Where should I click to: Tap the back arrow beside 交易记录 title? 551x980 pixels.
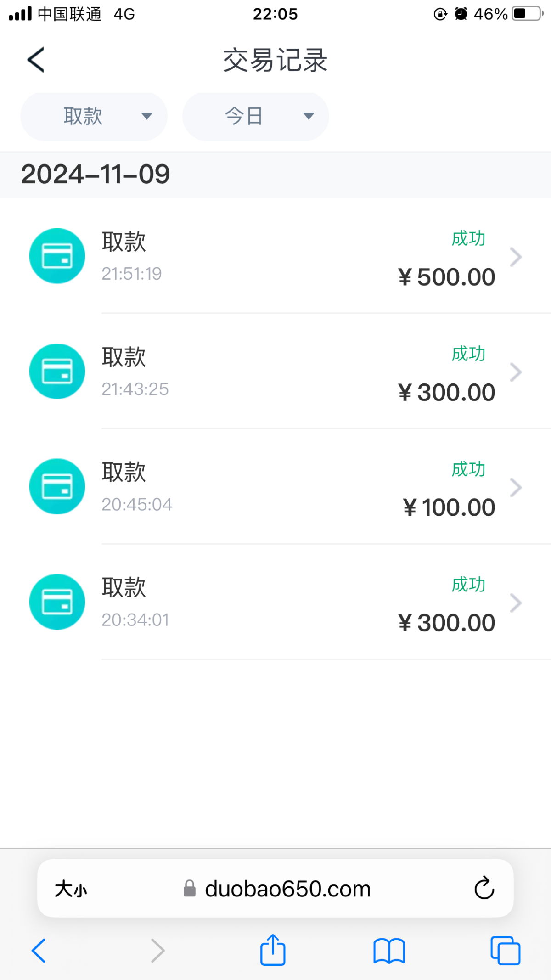click(36, 60)
